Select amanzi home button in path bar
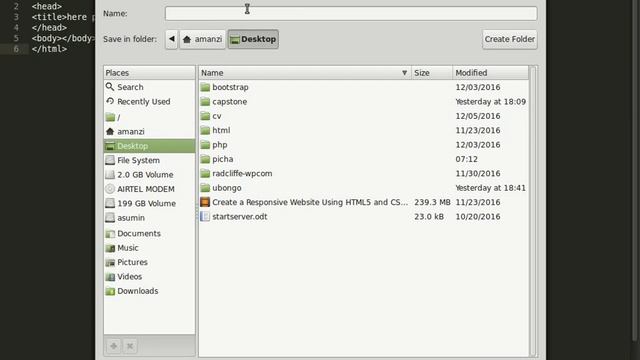 (x=202, y=39)
